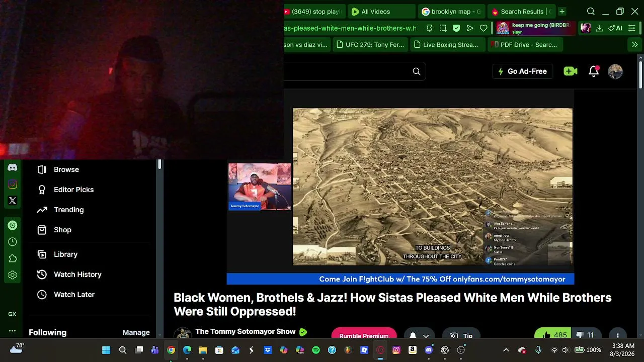Open a new tab with plus button
644x362 pixels.
tap(562, 11)
